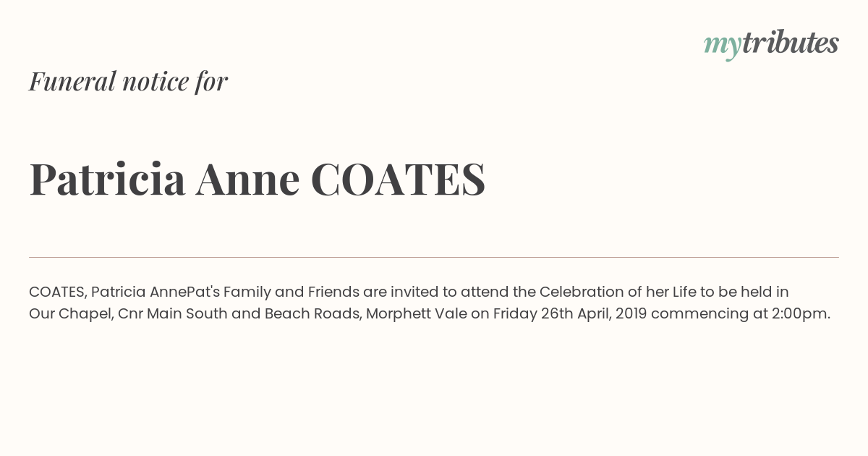868x456 pixels.
Task: Click the 'Funeral notice for' heading
Action: (x=128, y=81)
